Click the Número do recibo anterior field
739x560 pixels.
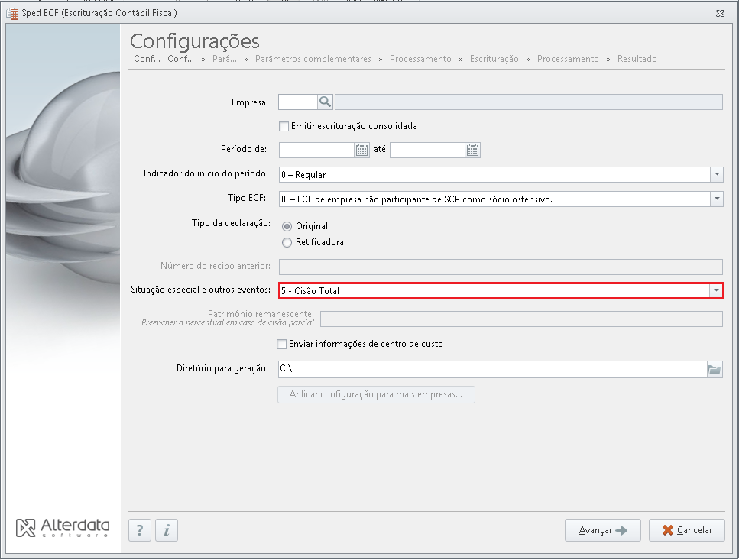click(501, 267)
